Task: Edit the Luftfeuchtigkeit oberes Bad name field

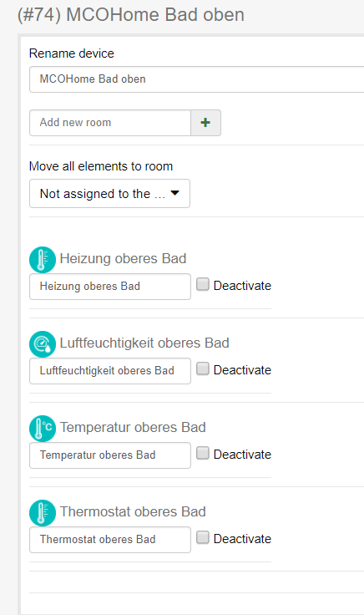Action: pos(110,371)
